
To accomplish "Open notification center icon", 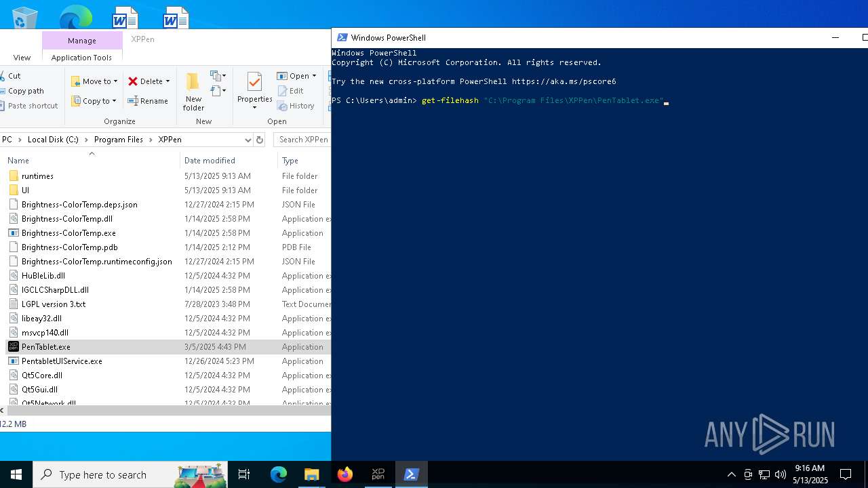I will [846, 474].
